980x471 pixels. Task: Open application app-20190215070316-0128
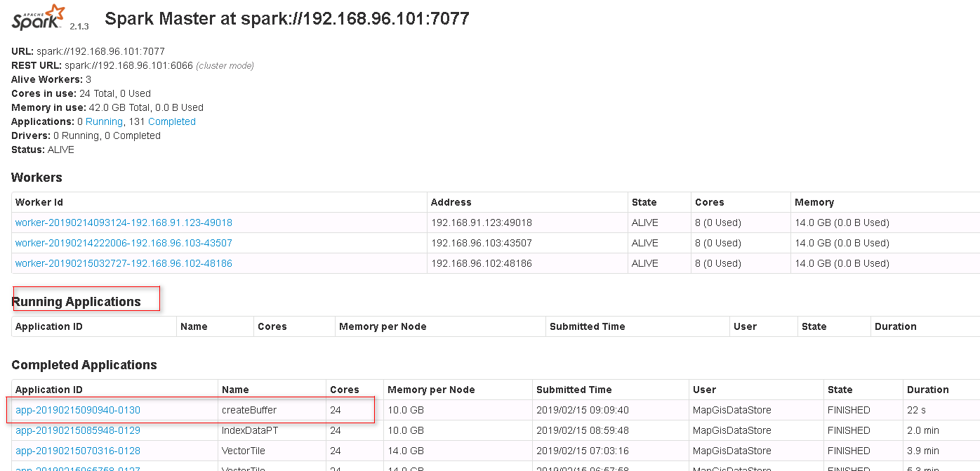tap(78, 451)
